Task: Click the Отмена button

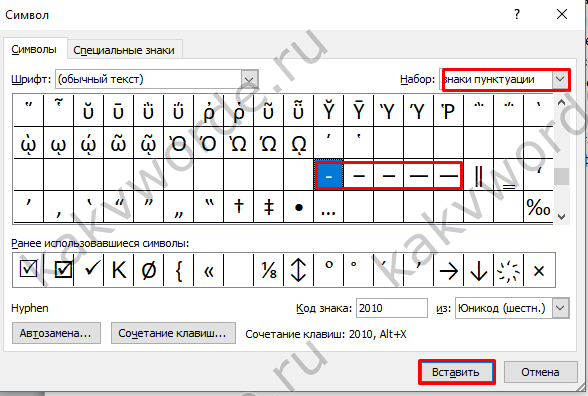Action: click(x=540, y=372)
